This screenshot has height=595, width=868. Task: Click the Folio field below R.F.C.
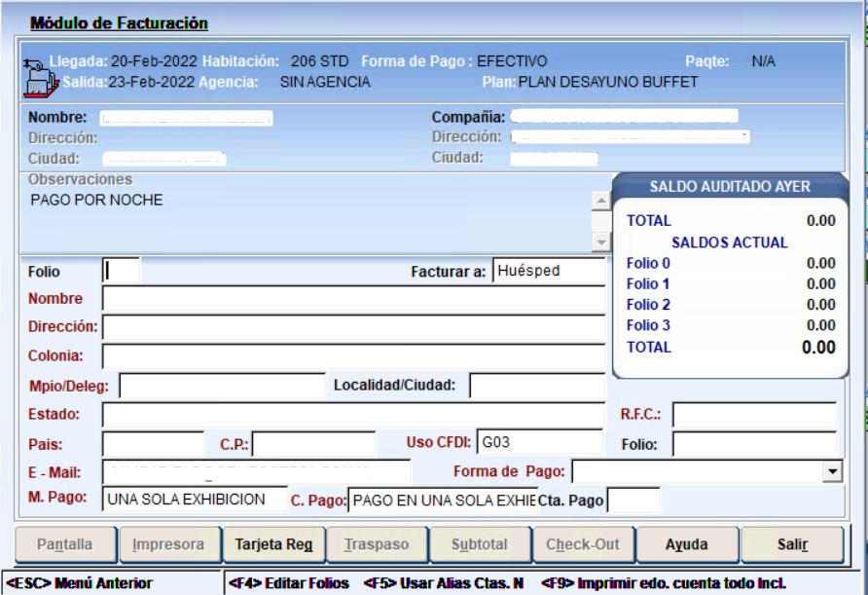[754, 444]
